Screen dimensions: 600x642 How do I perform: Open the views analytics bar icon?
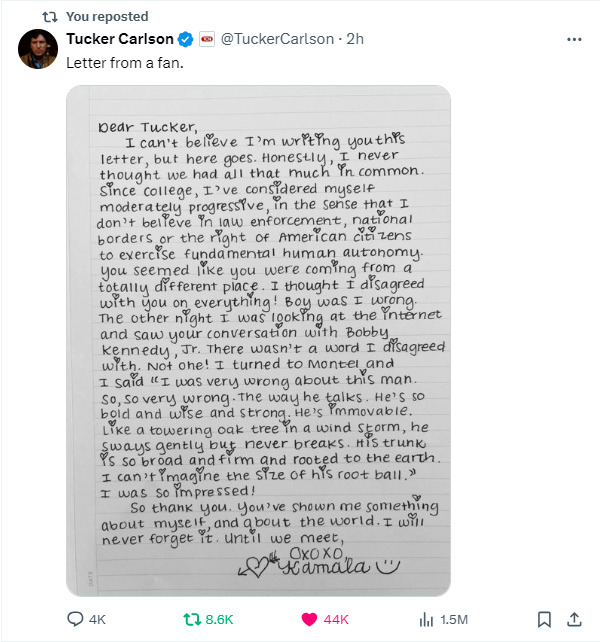[x=424, y=619]
